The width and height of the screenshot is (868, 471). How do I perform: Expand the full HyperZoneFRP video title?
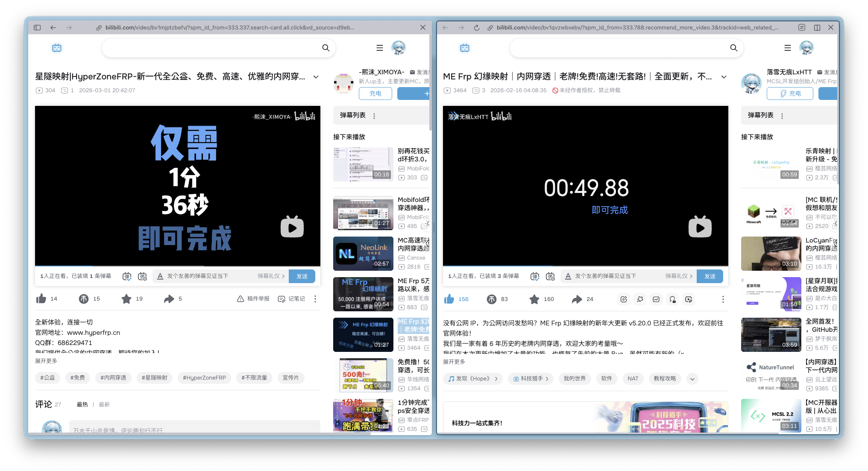pyautogui.click(x=316, y=77)
